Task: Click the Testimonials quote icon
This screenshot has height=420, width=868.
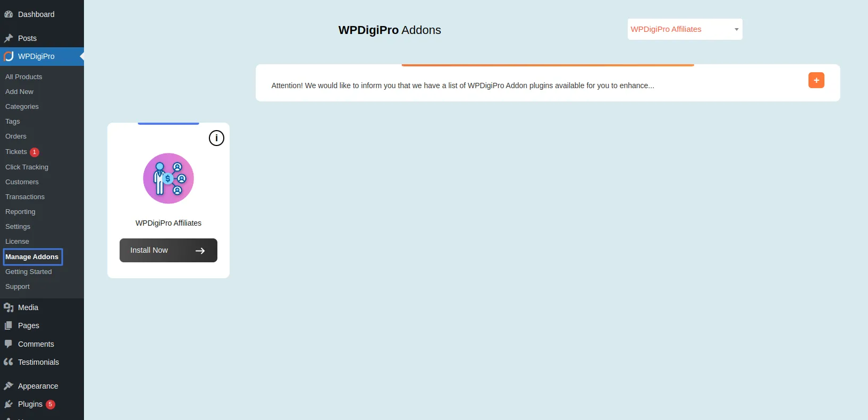Action: 9,362
